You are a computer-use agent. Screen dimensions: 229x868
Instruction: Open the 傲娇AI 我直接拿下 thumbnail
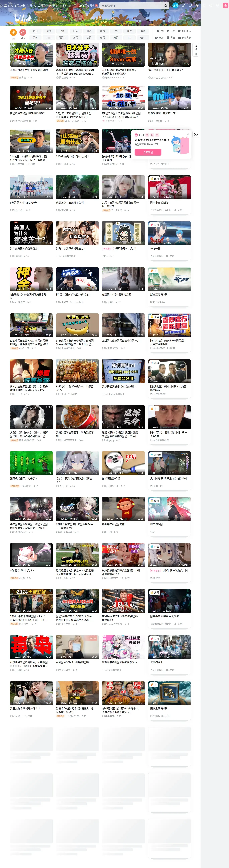[x=77, y=233]
